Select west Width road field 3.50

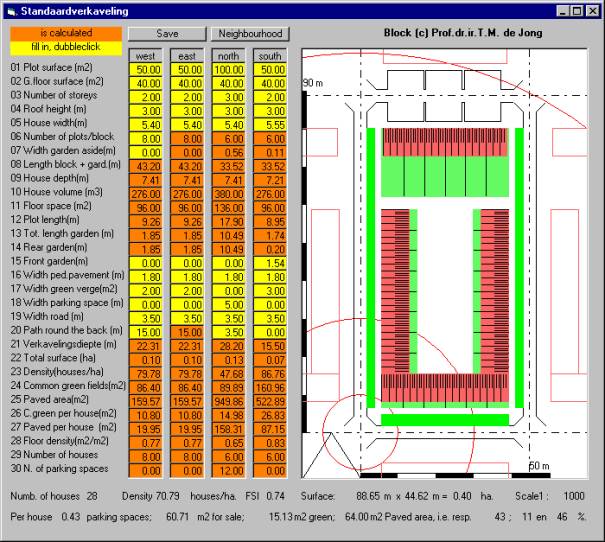click(145, 319)
